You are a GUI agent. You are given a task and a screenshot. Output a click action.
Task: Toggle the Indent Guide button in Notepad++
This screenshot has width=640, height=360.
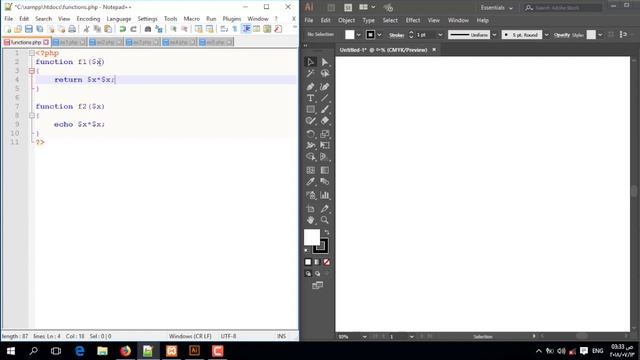point(246,29)
